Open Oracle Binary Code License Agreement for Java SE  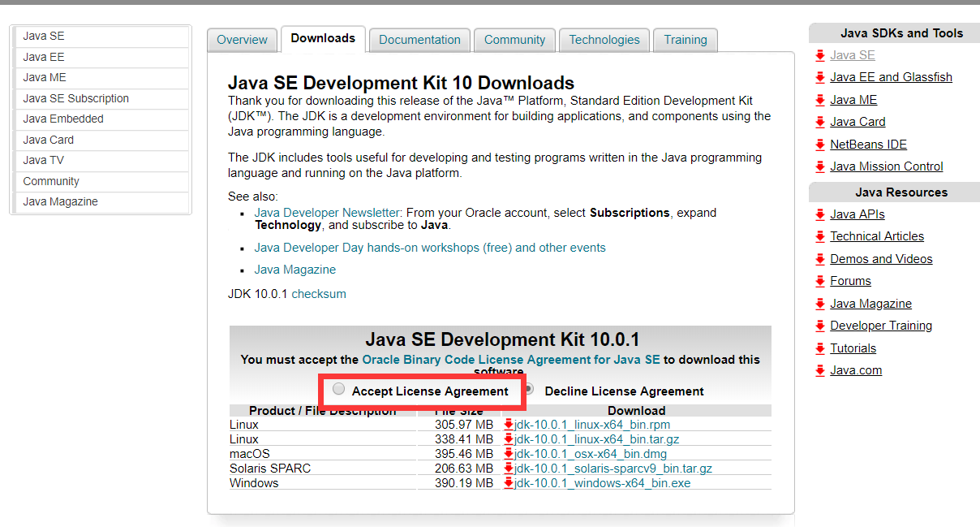511,359
